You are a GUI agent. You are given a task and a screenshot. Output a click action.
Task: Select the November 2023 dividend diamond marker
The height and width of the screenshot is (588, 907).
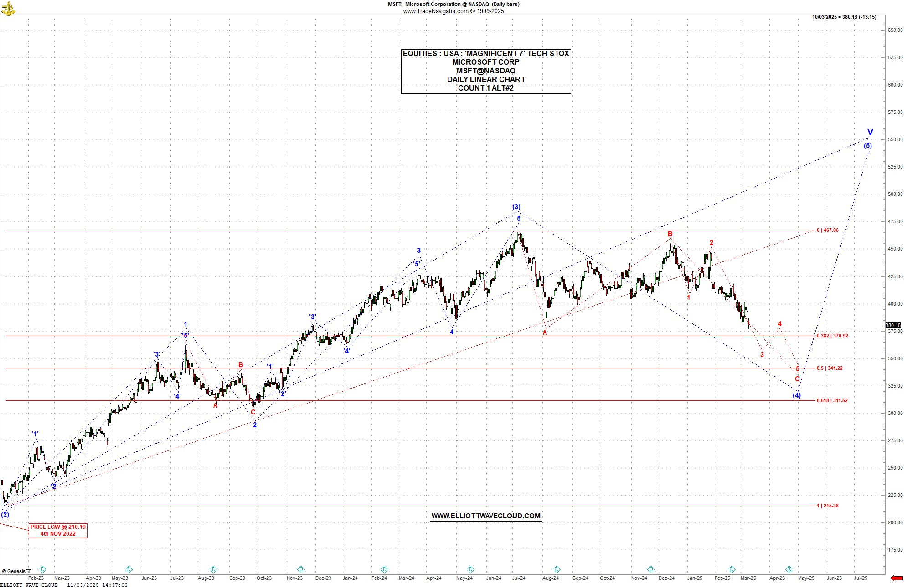pos(301,569)
